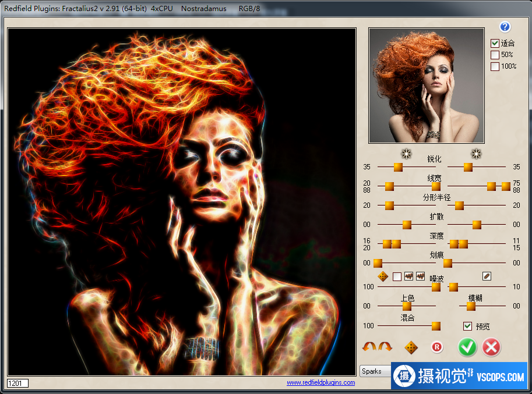Open the Sparks preset dropdown
The image size is (532, 394).
(375, 371)
